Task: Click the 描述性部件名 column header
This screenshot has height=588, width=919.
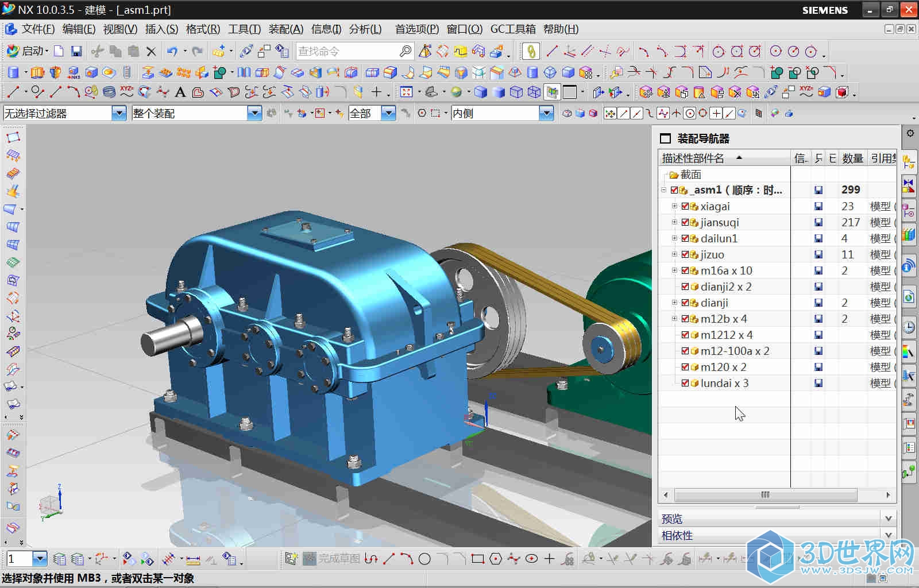Action: (725, 158)
